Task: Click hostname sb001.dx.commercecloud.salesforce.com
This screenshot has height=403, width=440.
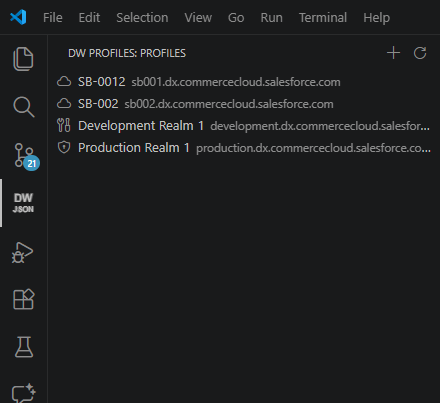Action: (236, 82)
